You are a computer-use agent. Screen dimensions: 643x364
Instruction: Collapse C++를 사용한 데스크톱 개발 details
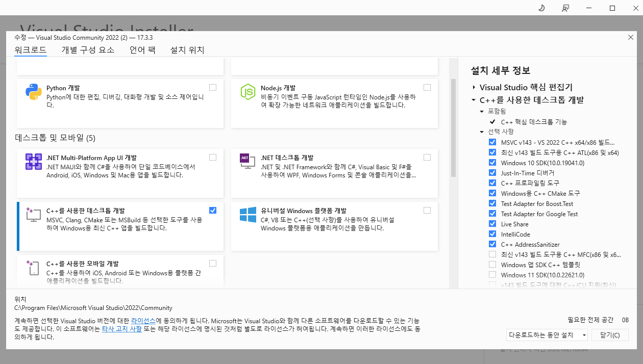pyautogui.click(x=474, y=100)
